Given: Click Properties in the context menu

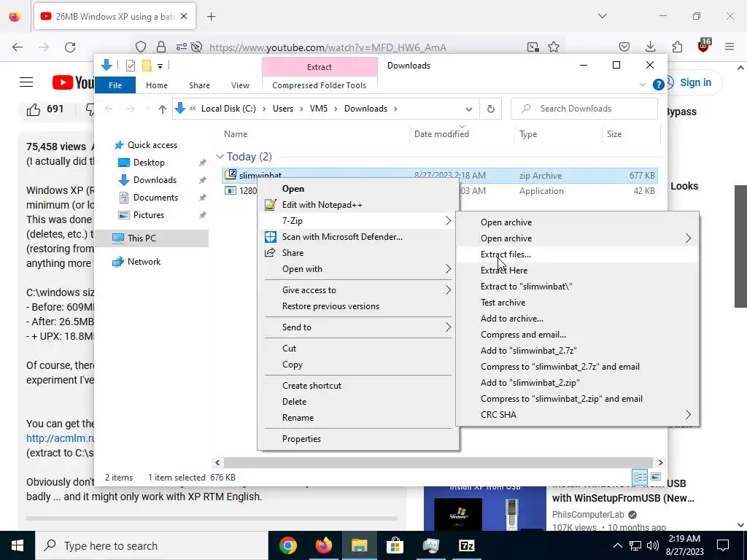Looking at the screenshot, I should click(x=357, y=439).
